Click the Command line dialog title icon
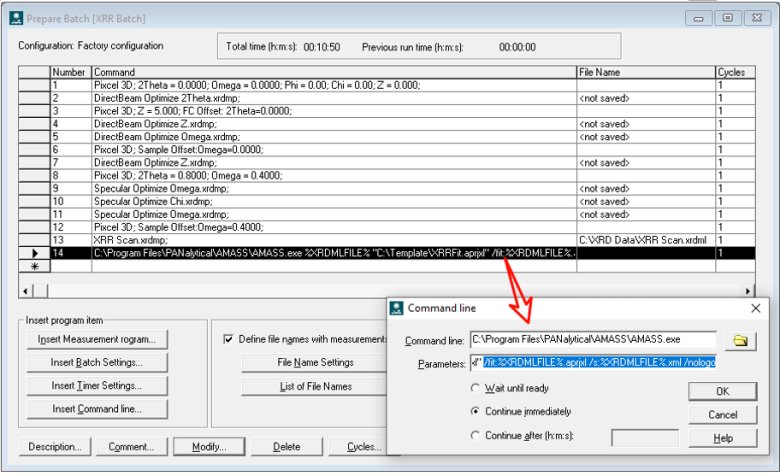780x476 pixels. click(x=398, y=309)
